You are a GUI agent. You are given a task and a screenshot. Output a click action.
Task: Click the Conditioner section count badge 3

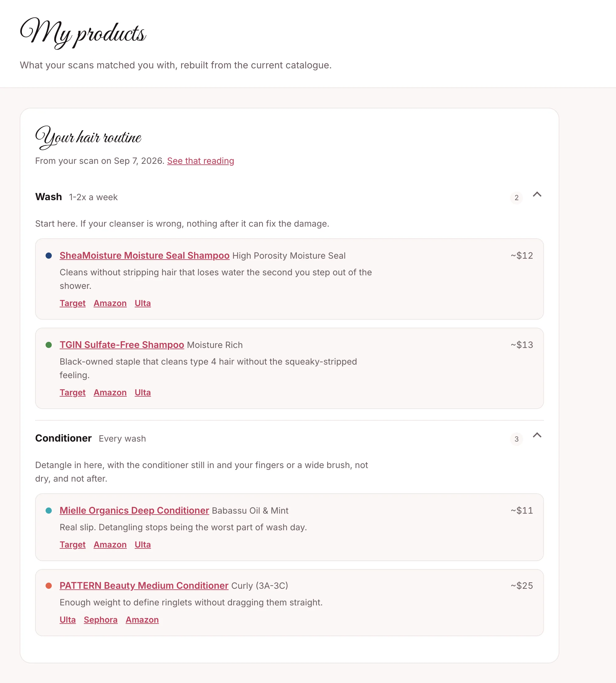pyautogui.click(x=517, y=439)
